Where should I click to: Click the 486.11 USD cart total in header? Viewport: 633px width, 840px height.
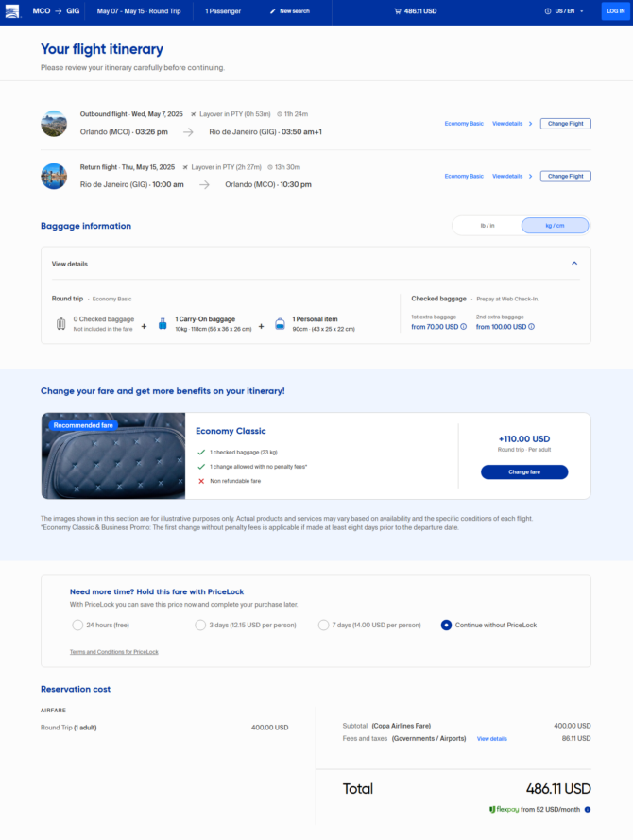tap(416, 11)
